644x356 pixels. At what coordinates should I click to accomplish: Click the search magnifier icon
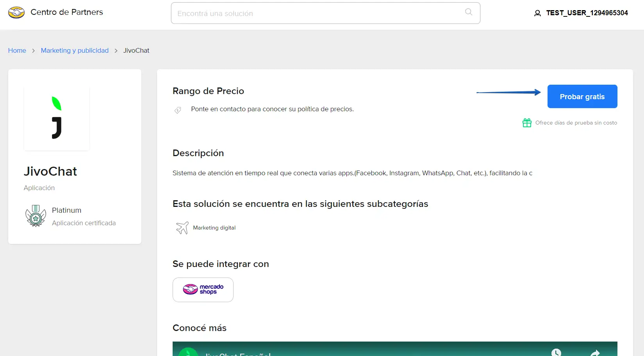[469, 12]
